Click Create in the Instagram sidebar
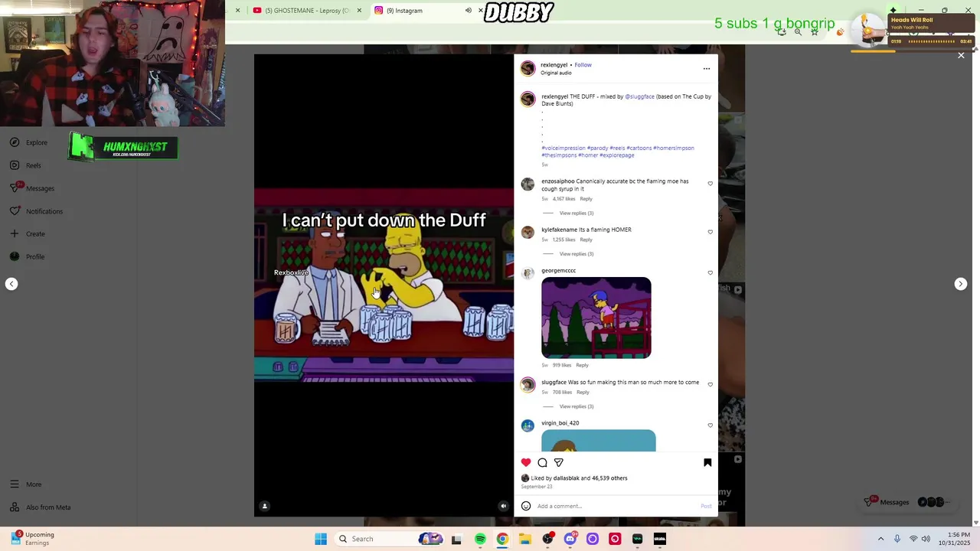This screenshot has width=980, height=551. tap(28, 233)
